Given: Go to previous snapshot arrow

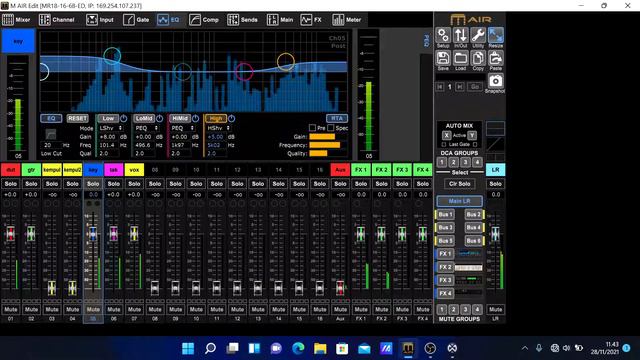Looking at the screenshot, I should click(x=440, y=87).
